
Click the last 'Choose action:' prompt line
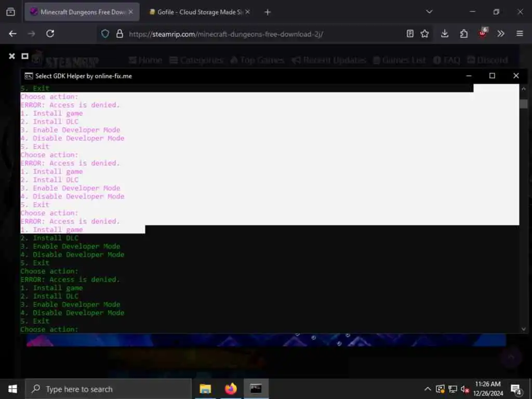coord(49,329)
